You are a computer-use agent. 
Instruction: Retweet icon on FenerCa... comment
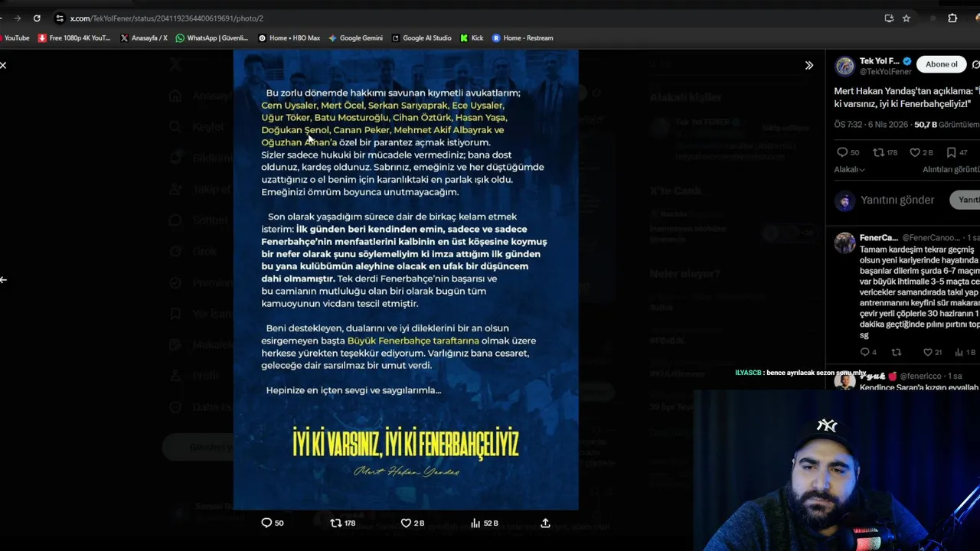point(897,352)
